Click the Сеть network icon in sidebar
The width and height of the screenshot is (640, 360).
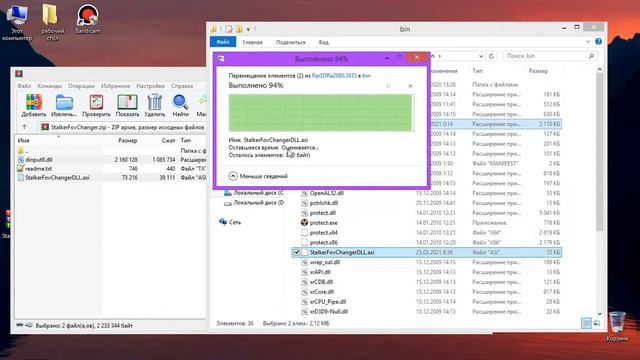(222, 222)
